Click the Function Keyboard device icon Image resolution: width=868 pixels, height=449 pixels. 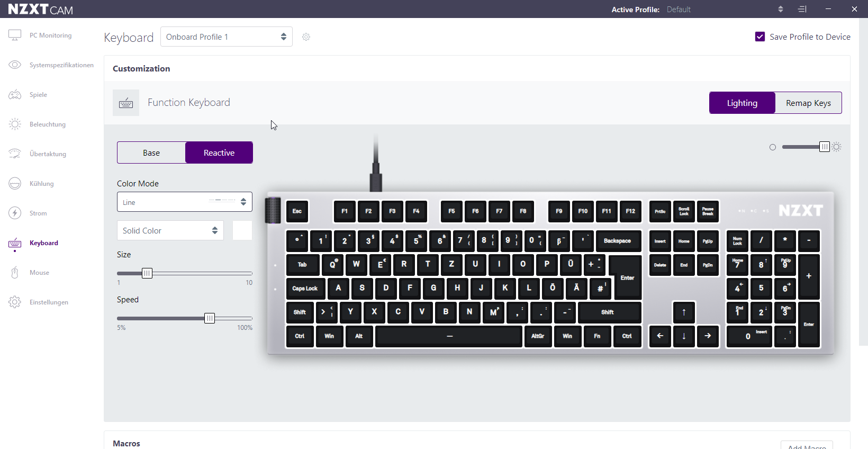point(126,103)
